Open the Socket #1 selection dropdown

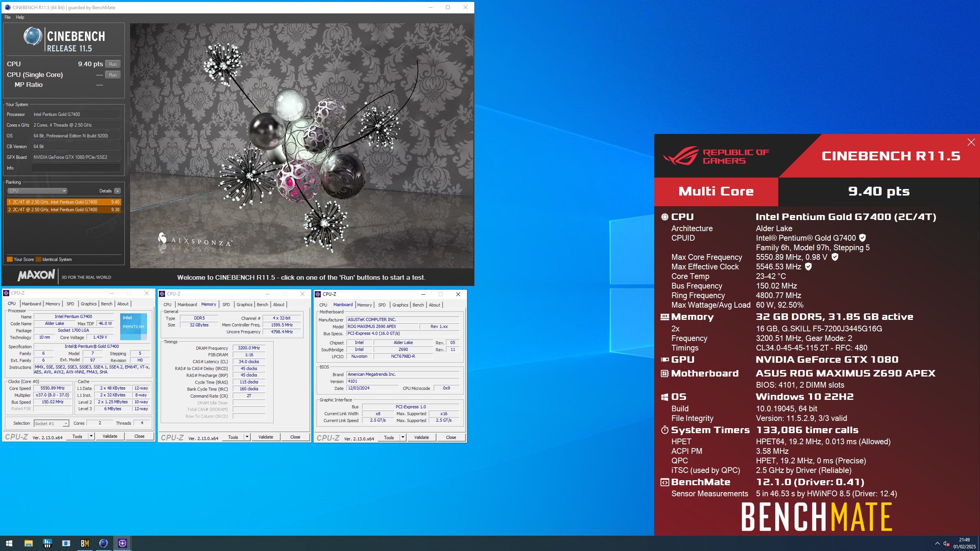51,423
